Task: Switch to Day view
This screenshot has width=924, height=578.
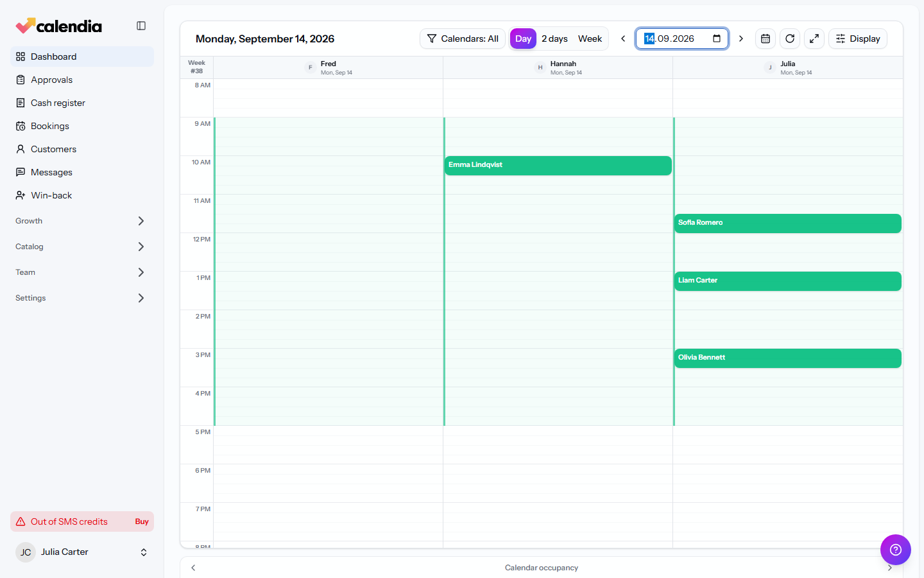Action: pos(523,39)
